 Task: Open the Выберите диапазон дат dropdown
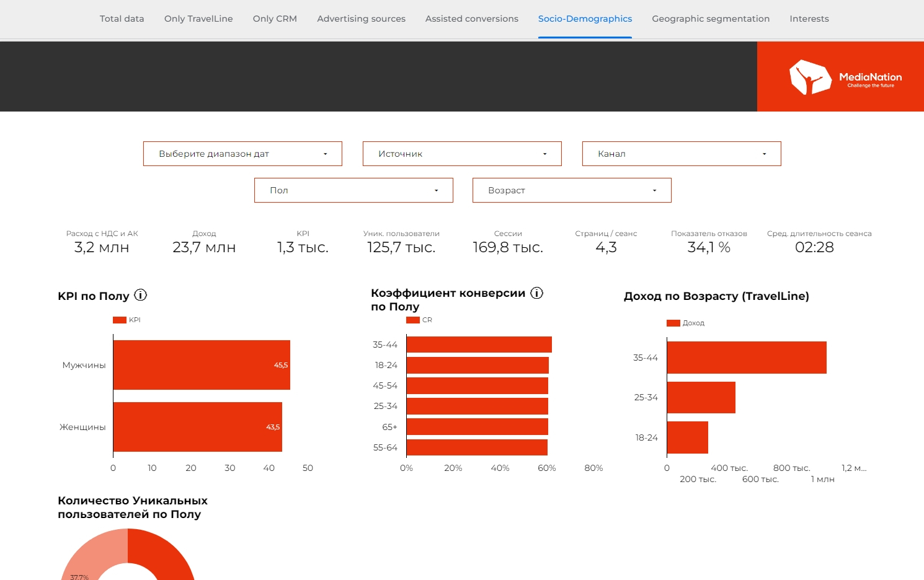coord(242,154)
